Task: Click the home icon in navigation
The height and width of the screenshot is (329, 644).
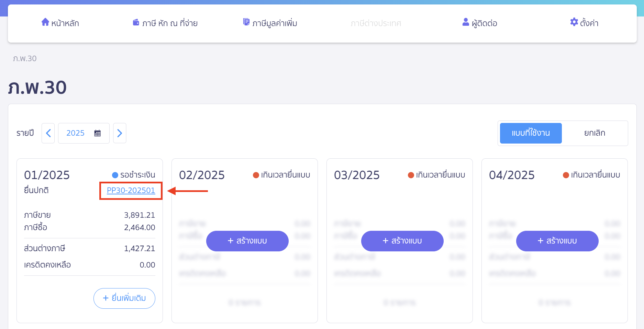Action: click(x=45, y=22)
